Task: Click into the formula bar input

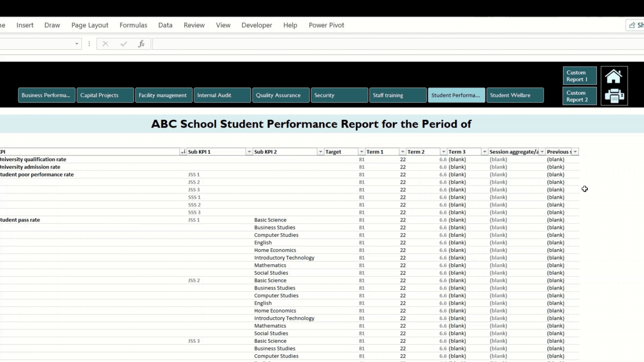Action: [398, 44]
